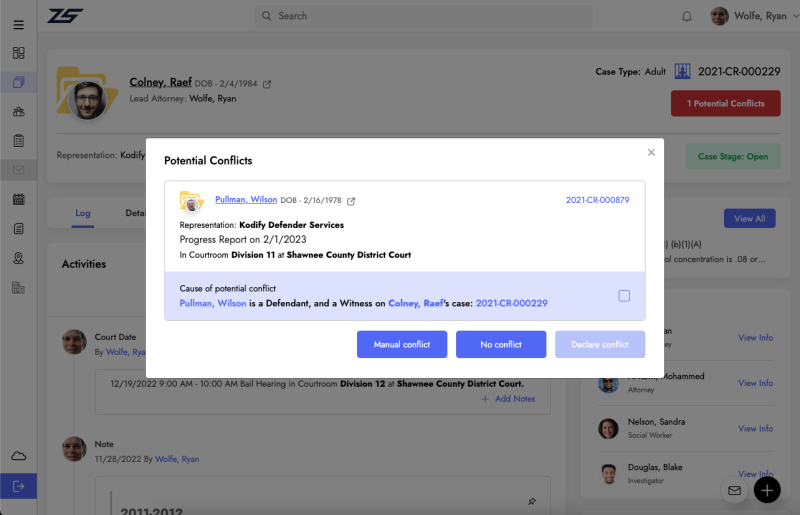This screenshot has width=800, height=515.
Task: Select the people group icon in sidebar
Action: [18, 111]
